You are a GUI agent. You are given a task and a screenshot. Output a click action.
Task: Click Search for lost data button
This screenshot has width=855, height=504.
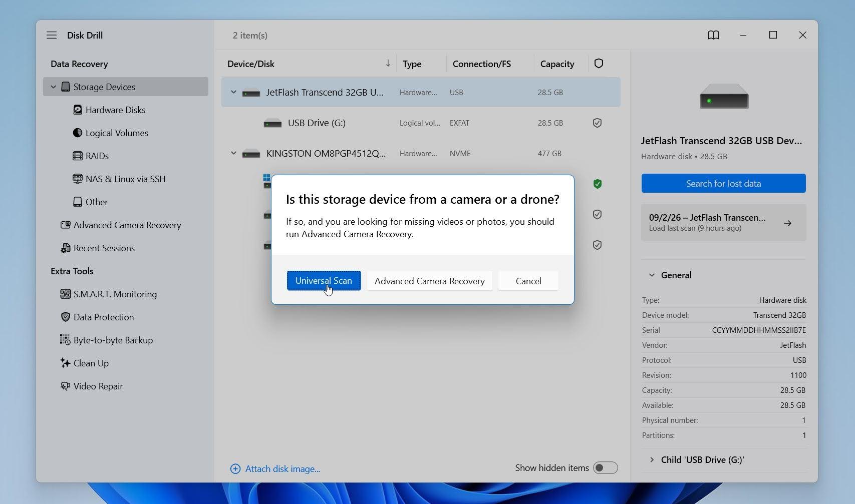click(x=723, y=183)
